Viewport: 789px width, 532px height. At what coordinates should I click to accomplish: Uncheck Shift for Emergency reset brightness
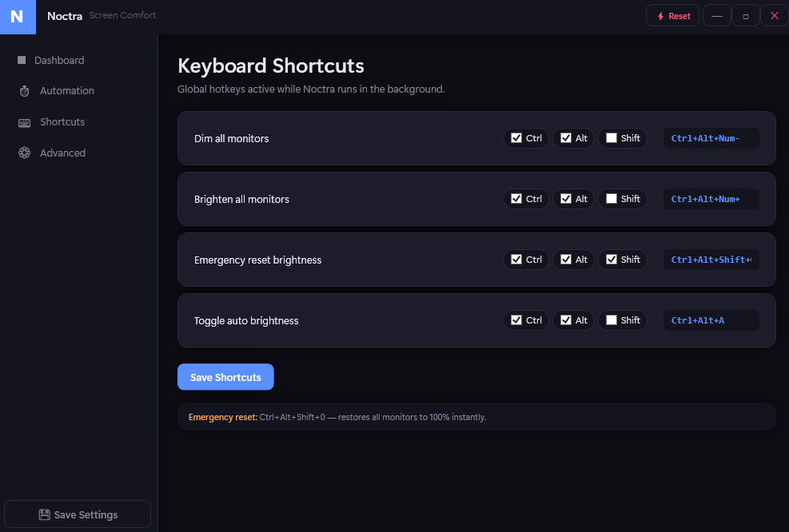[611, 259]
